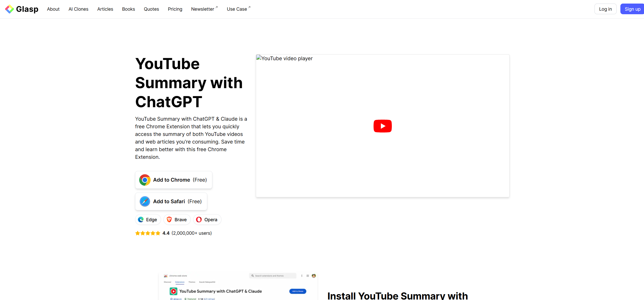Open the About page
The image size is (644, 300).
pos(53,9)
